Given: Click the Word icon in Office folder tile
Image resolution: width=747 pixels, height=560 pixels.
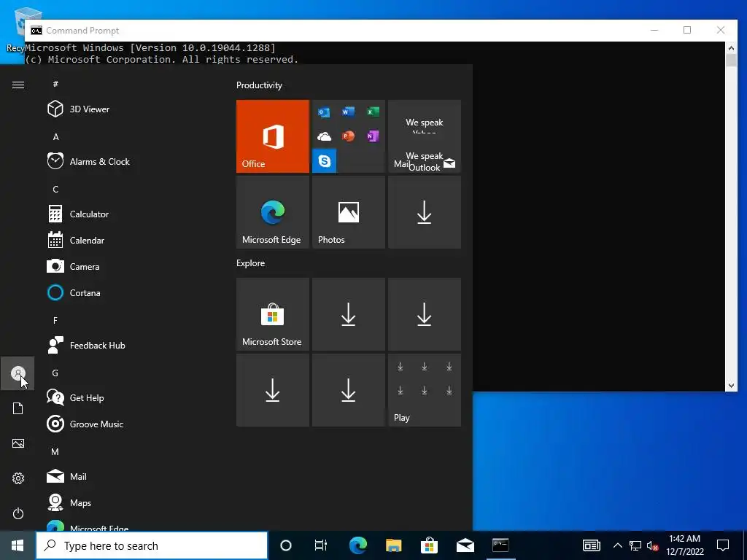Looking at the screenshot, I should pyautogui.click(x=348, y=112).
